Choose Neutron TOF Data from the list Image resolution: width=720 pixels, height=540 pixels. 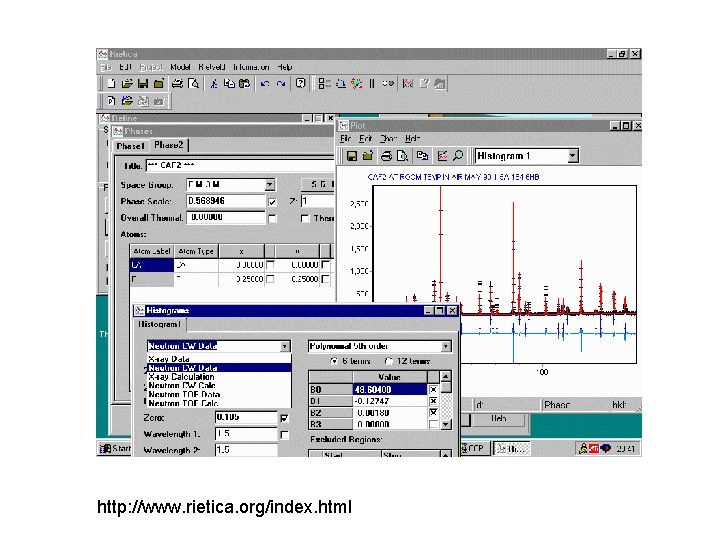click(219, 394)
